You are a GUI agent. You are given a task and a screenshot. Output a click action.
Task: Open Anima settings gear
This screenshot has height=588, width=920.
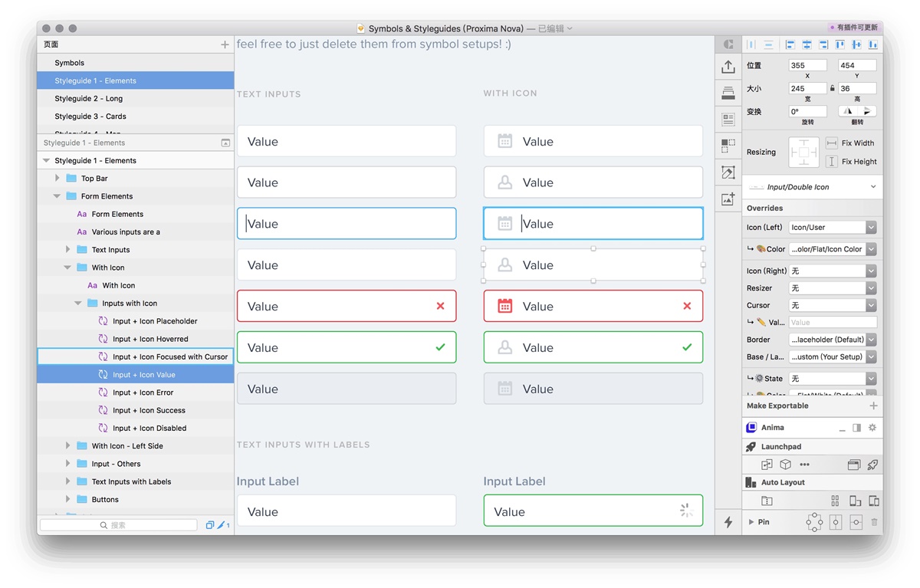[872, 428]
